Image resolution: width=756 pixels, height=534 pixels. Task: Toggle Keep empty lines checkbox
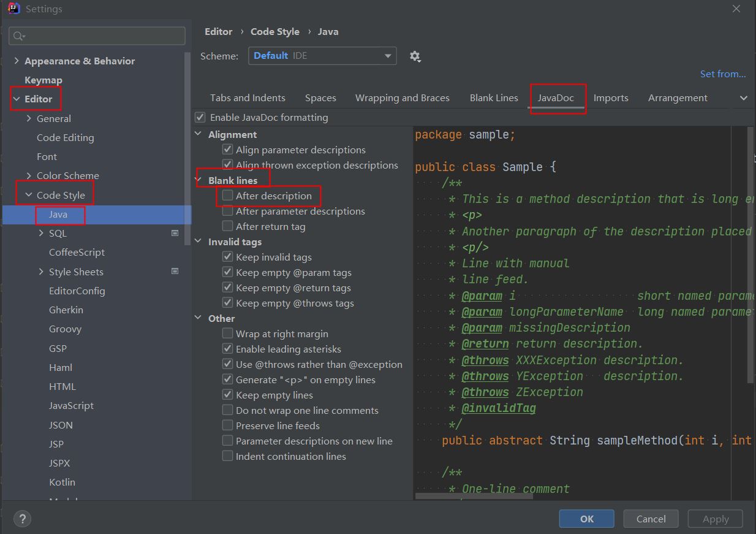pos(228,395)
